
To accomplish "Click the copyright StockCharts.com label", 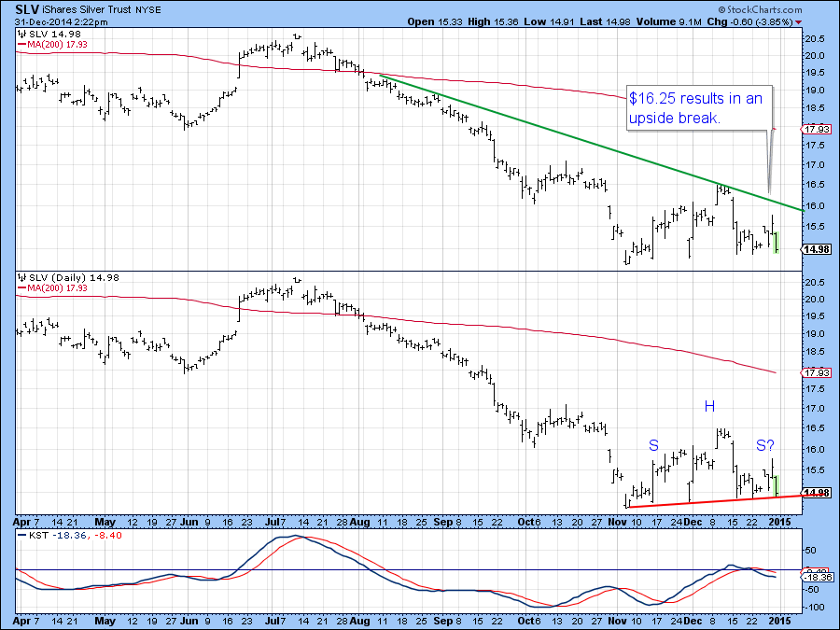I will click(760, 9).
